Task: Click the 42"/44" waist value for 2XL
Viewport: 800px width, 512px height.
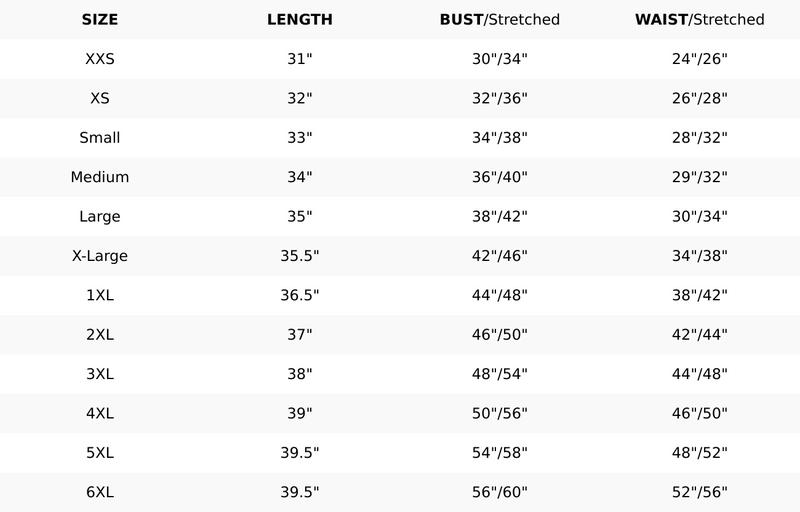Action: [x=700, y=335]
